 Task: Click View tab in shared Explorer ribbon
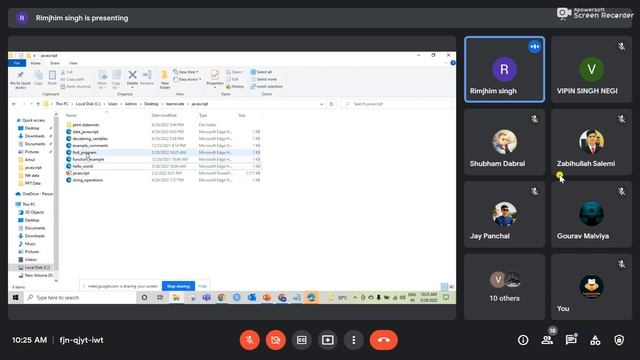coord(73,63)
